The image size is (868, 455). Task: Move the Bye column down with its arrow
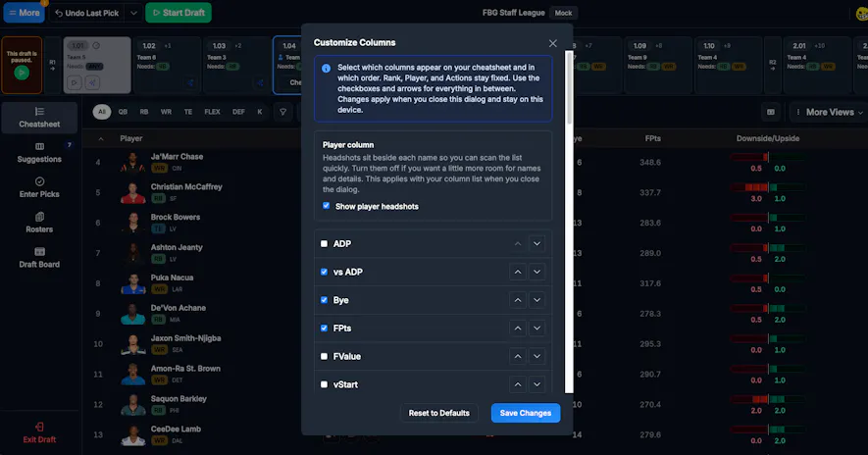[x=536, y=300]
